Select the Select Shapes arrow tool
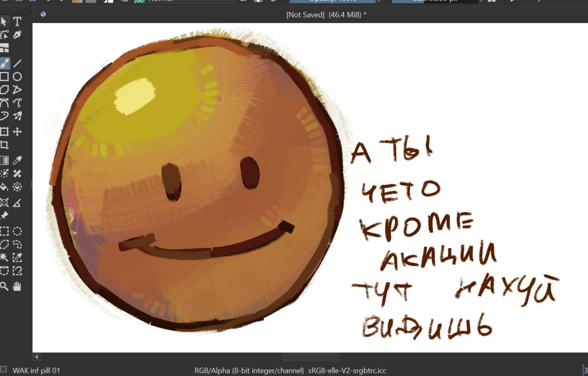Screen dimensions: 588x376 pos(4,21)
